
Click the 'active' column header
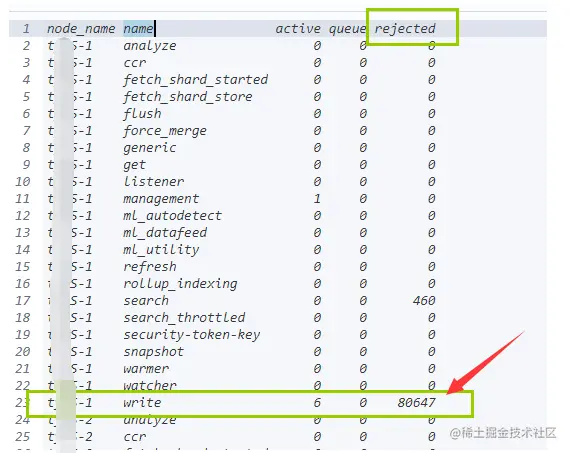click(298, 28)
